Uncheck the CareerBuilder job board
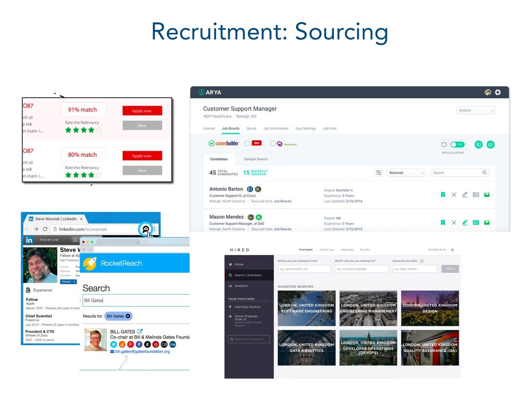 pos(211,143)
